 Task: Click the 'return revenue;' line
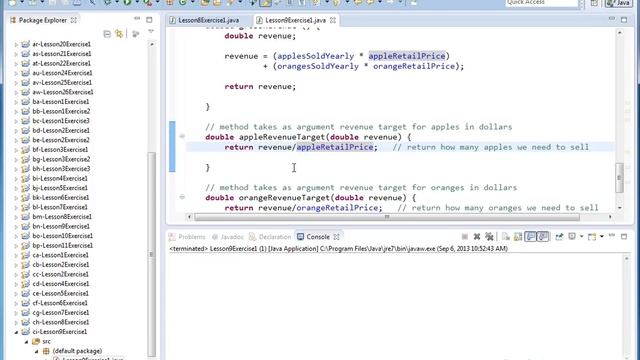coord(260,87)
